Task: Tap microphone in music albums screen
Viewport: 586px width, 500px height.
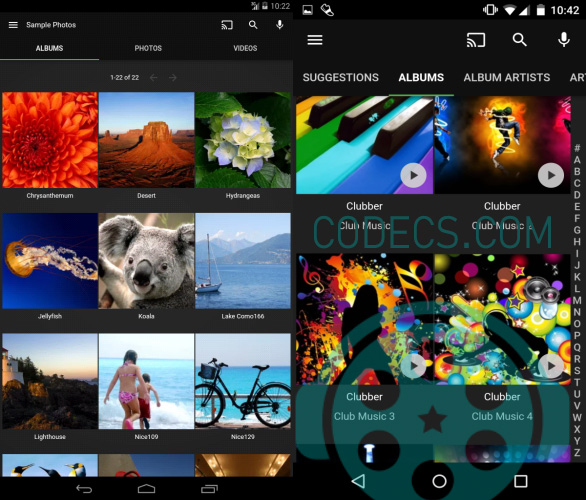Action: pyautogui.click(x=564, y=40)
